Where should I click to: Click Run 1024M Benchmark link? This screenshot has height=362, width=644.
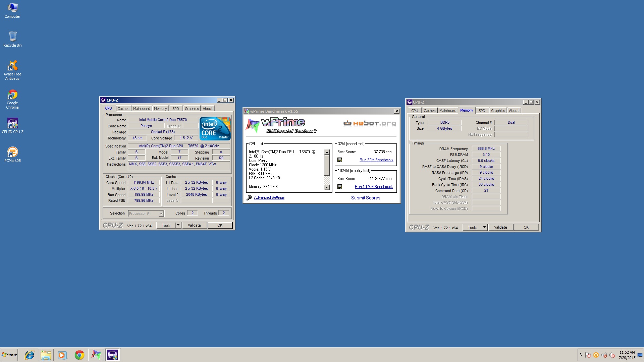[374, 187]
